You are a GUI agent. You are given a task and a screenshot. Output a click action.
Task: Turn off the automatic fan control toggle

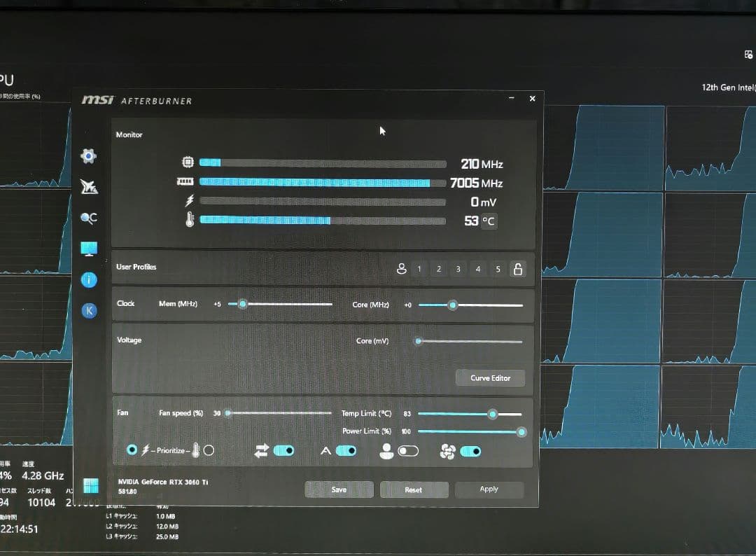pyautogui.click(x=471, y=452)
